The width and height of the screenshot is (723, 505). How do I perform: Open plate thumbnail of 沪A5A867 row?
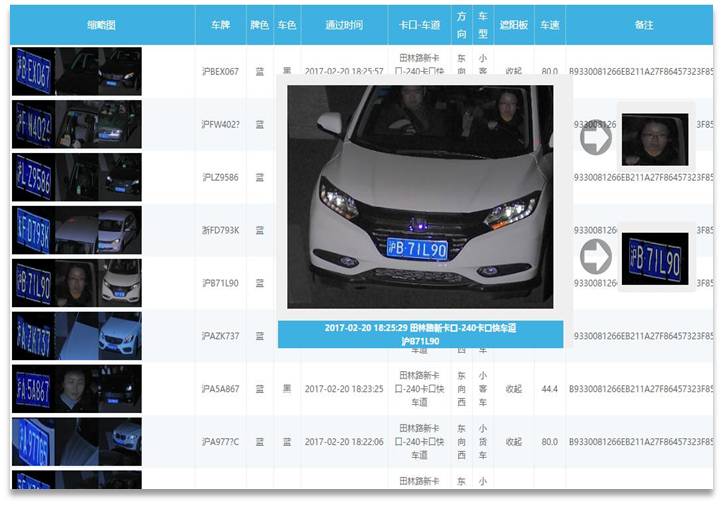33,389
